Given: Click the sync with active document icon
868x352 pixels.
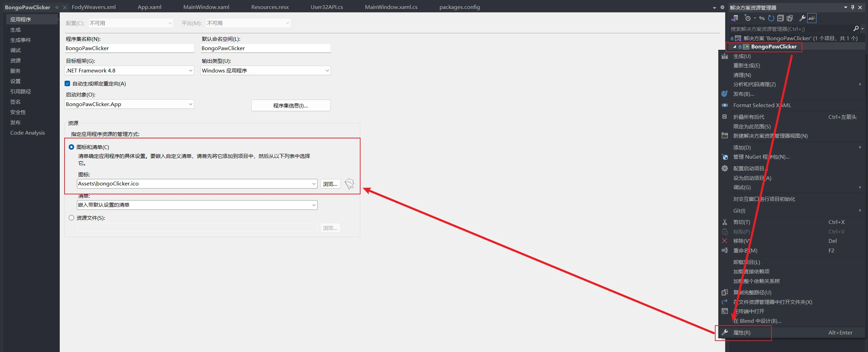Looking at the screenshot, I should pyautogui.click(x=762, y=18).
